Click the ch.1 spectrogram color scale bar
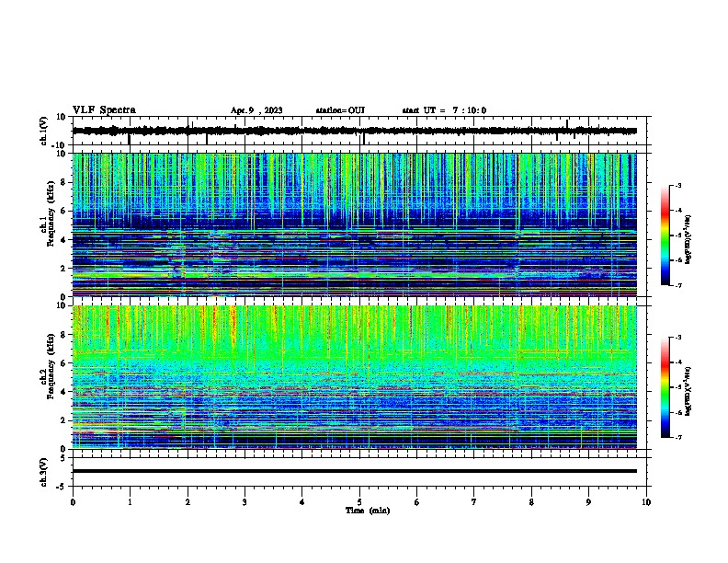The image size is (728, 563). click(x=665, y=236)
